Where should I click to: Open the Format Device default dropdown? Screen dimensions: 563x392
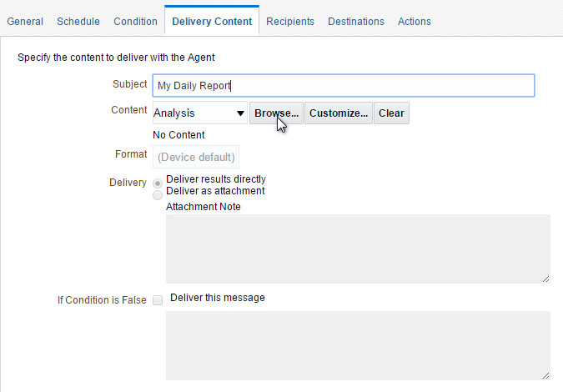click(x=196, y=157)
